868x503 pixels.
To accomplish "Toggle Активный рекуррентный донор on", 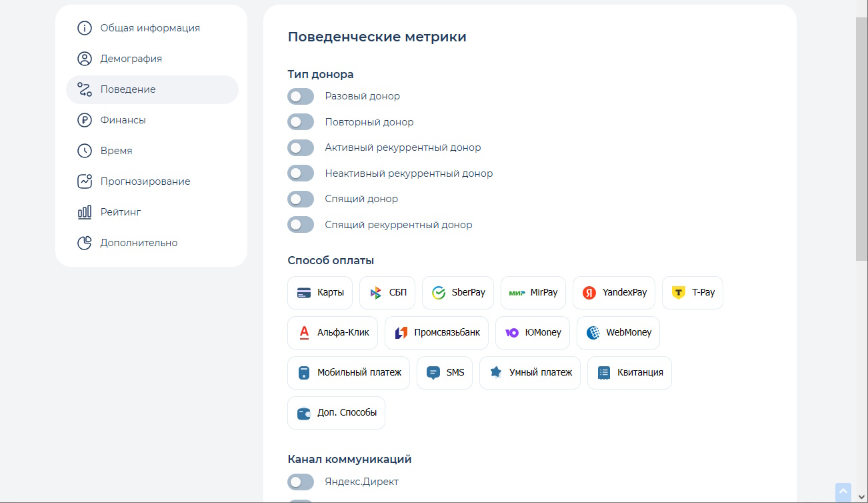I will (301, 147).
